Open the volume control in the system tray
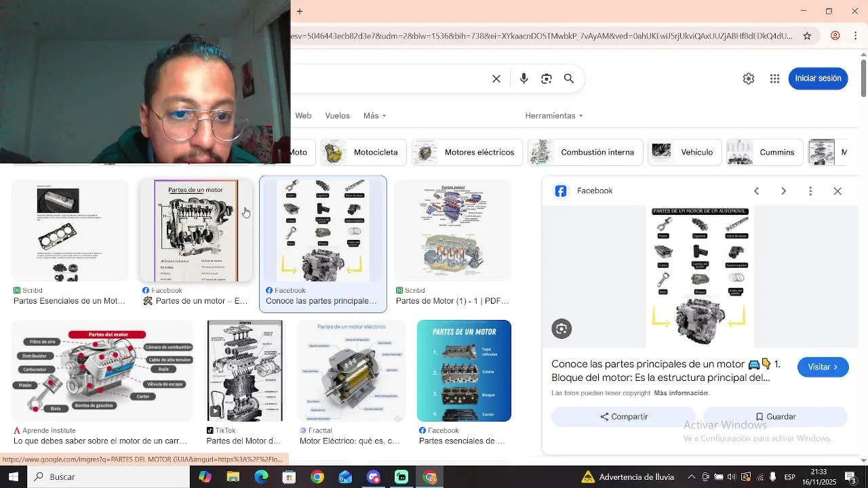Viewport: 868px width, 488px height. pyautogui.click(x=732, y=477)
